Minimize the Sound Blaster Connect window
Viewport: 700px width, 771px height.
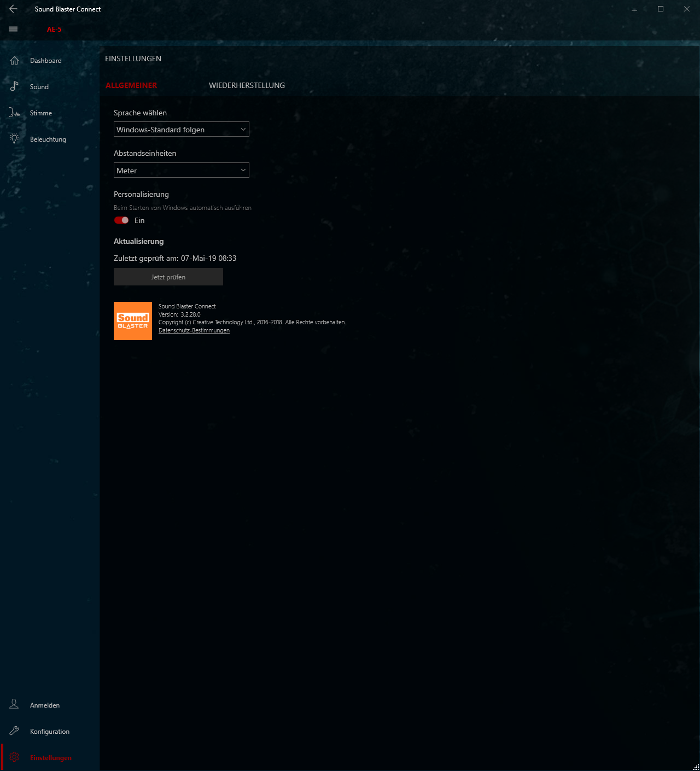click(x=634, y=9)
